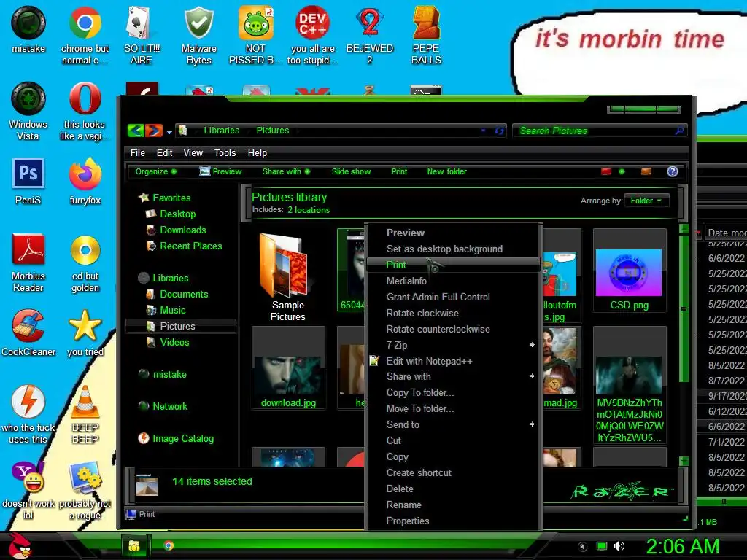Open the Malware Bytes desktop icon

(x=198, y=35)
